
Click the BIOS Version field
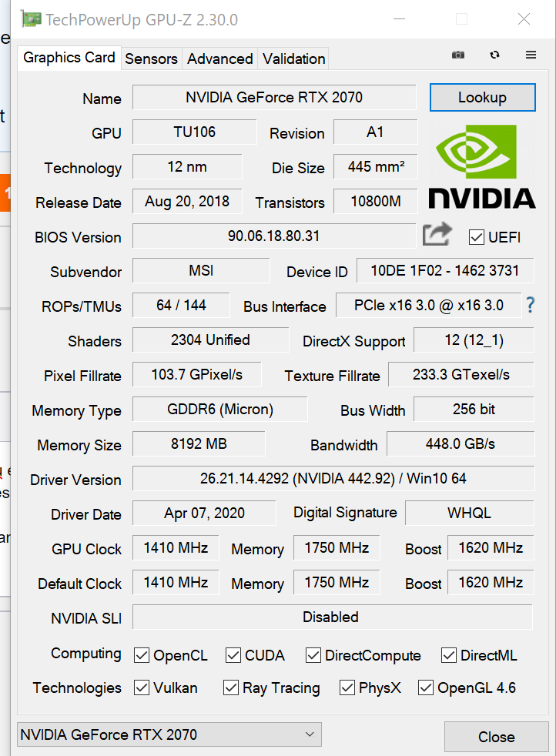(274, 236)
